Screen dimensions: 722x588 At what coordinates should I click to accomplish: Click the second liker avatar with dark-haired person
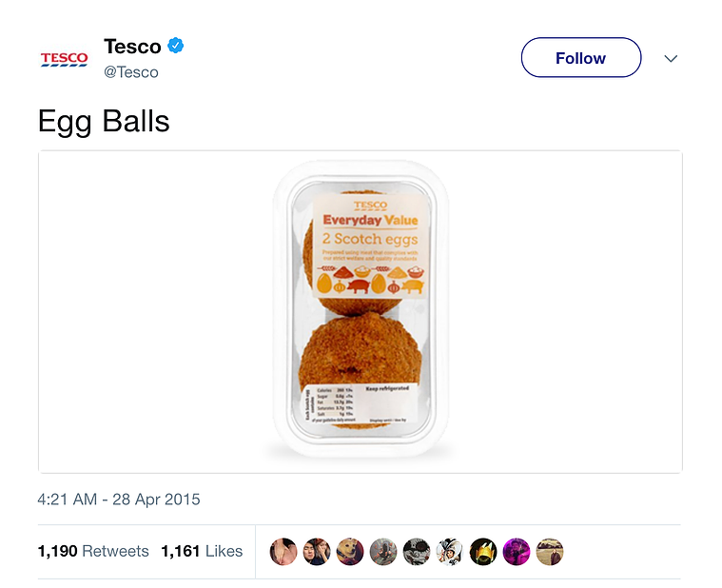click(x=317, y=551)
